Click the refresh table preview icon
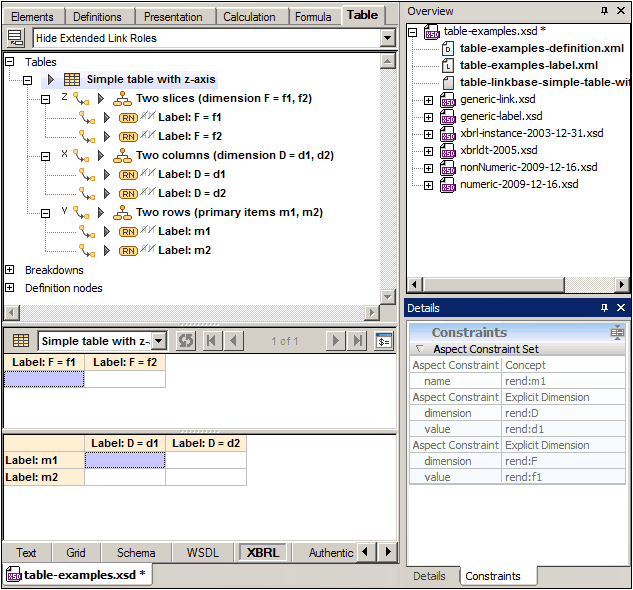633x590 pixels. (186, 341)
